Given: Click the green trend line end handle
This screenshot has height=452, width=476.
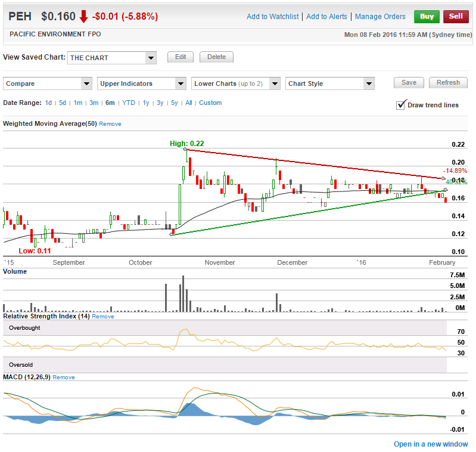Looking at the screenshot, I should (x=446, y=190).
